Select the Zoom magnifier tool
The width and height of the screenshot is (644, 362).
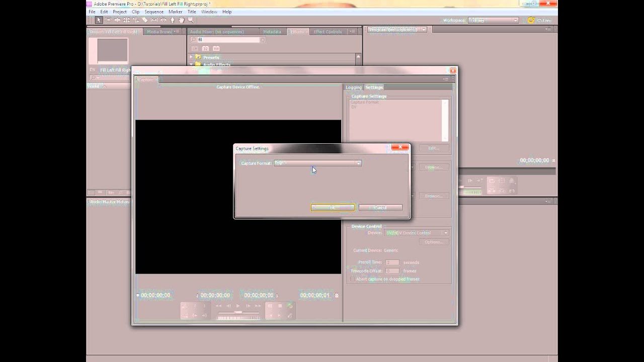coord(191,20)
